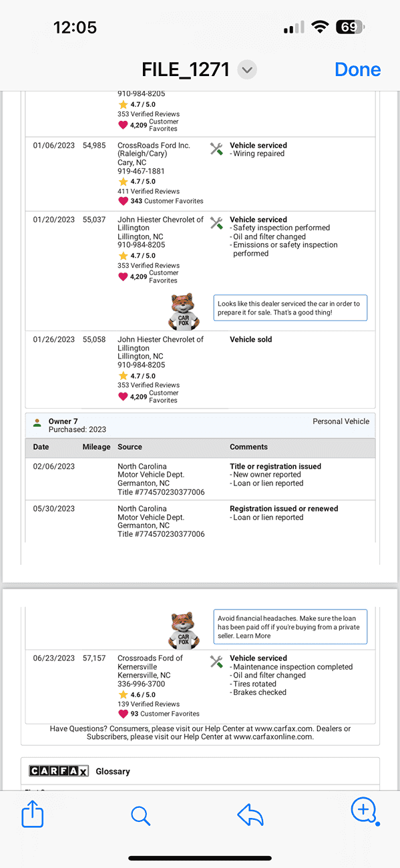
Task: Tap Vehicle sold comment
Action: 251,340
